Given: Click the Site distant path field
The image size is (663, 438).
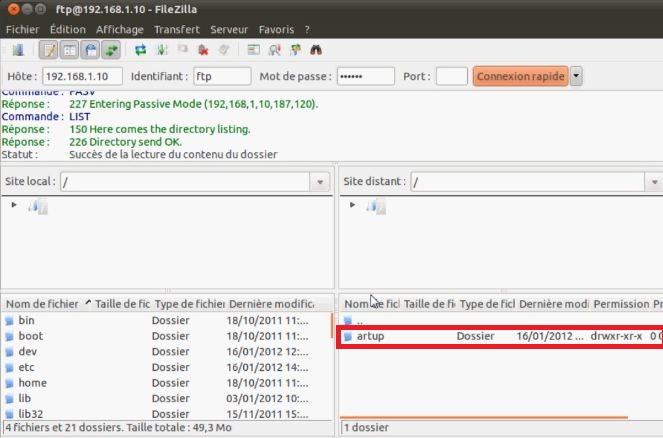Looking at the screenshot, I should pyautogui.click(x=528, y=182).
